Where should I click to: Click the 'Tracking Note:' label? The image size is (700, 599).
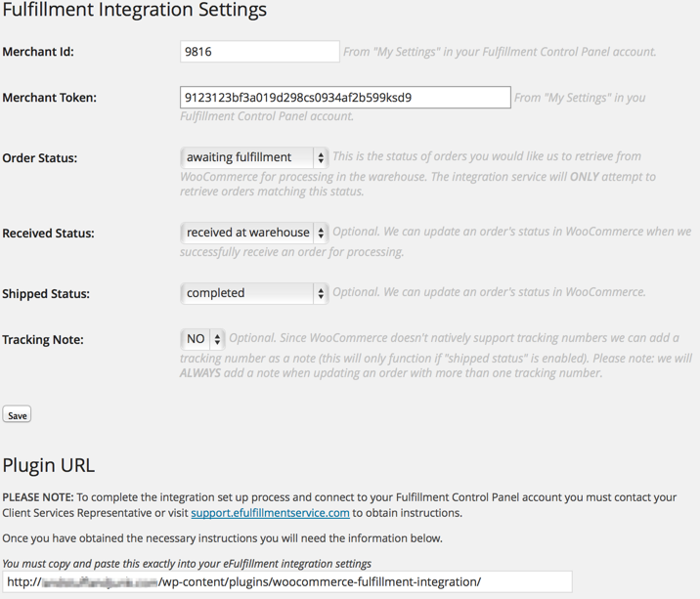point(43,340)
